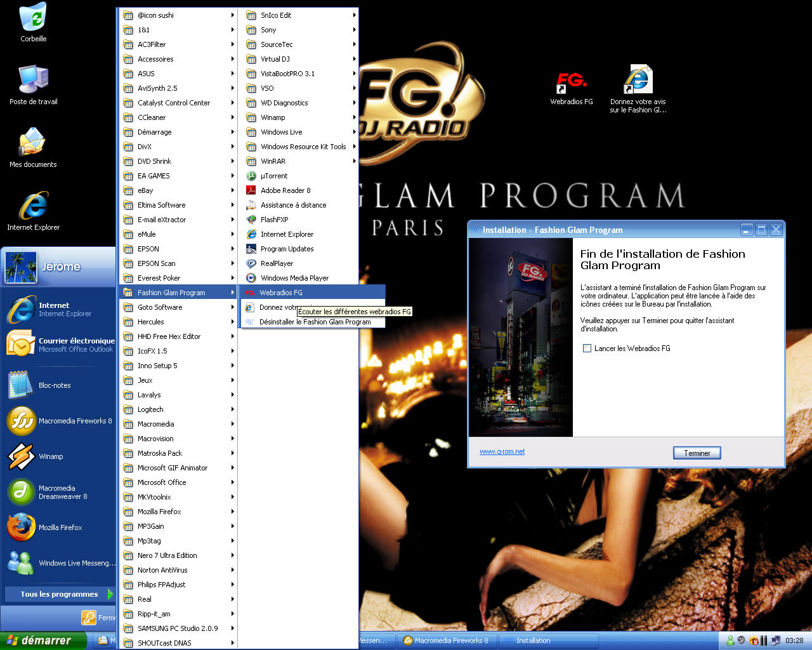
Task: Expand the Accessoires program folder
Action: click(x=178, y=59)
